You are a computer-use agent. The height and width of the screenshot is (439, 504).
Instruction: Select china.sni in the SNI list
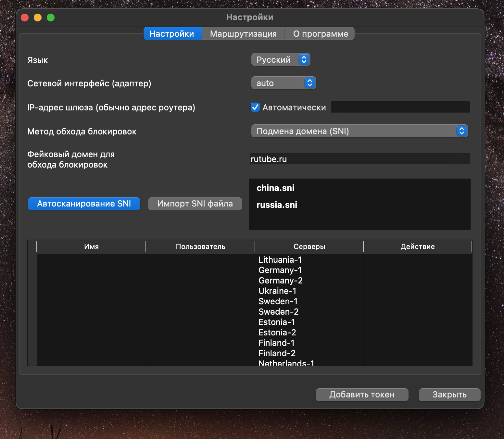coord(275,188)
